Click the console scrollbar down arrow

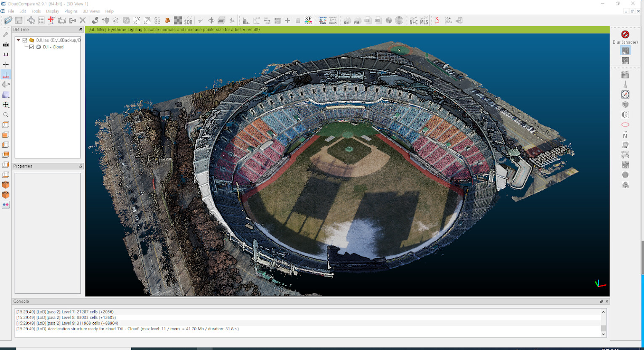603,334
